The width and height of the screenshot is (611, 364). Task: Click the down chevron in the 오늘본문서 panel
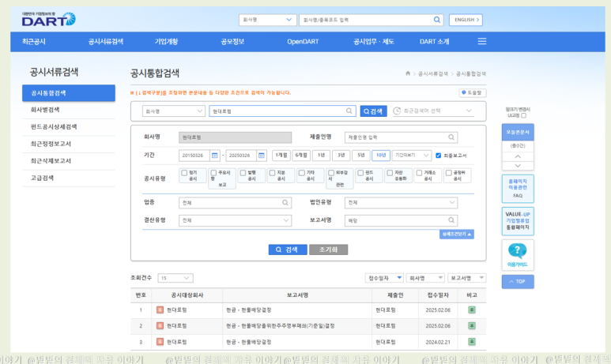(518, 166)
